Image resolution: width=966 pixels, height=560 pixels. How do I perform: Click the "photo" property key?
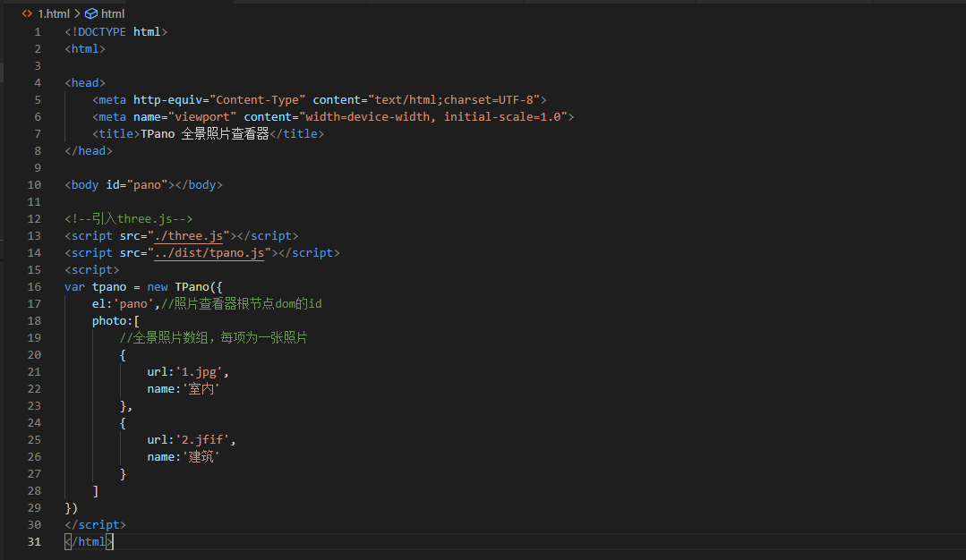pos(109,321)
